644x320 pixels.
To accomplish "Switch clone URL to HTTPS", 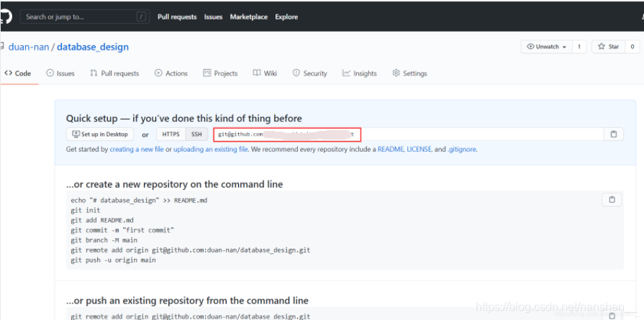I will (x=171, y=134).
